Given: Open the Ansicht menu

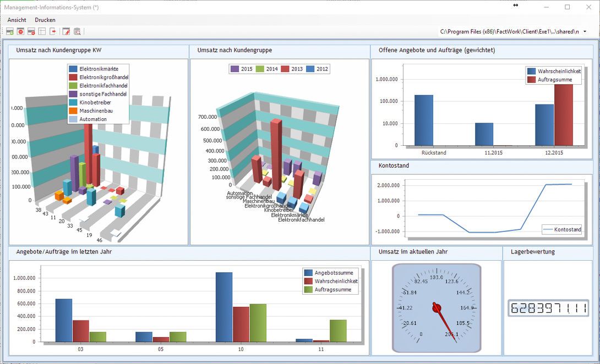Looking at the screenshot, I should (17, 20).
